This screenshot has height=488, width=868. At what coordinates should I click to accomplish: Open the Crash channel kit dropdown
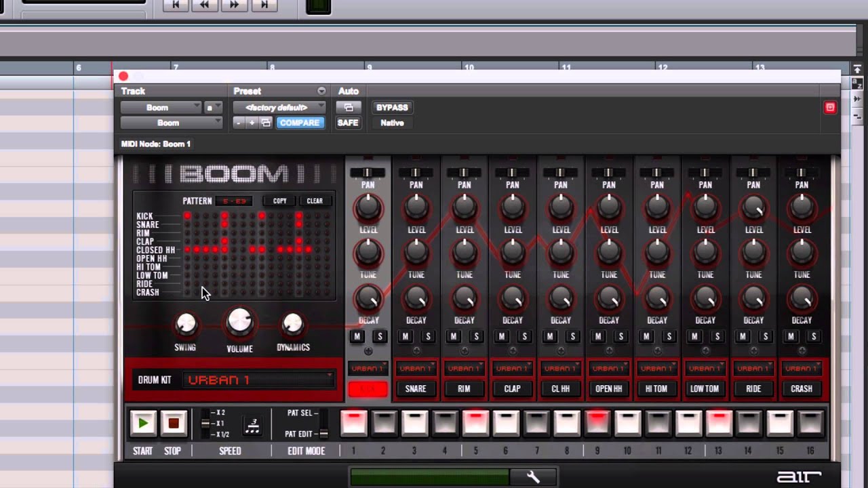click(x=802, y=368)
